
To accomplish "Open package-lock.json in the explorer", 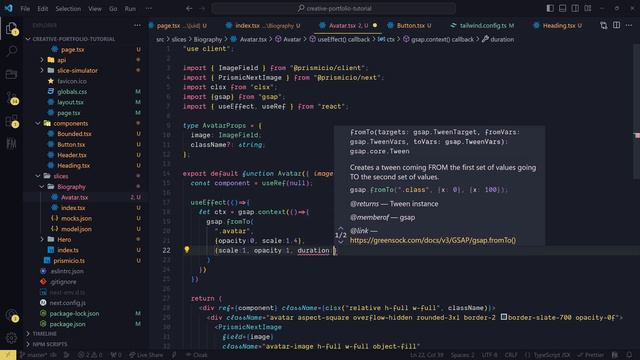I will 74,313.
